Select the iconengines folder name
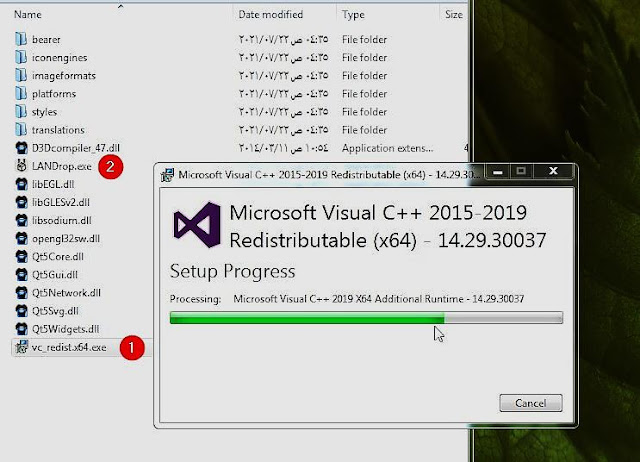Image resolution: width=640 pixels, height=462 pixels. click(60, 58)
